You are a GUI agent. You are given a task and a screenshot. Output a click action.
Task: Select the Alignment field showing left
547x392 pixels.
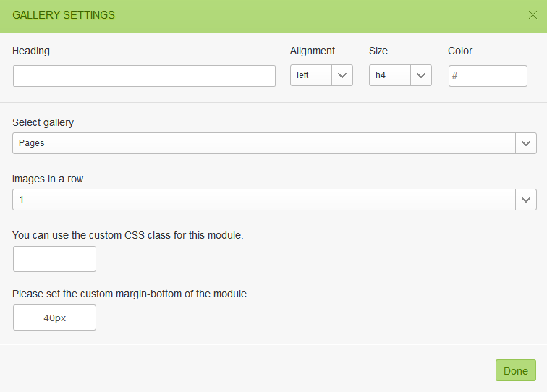311,76
